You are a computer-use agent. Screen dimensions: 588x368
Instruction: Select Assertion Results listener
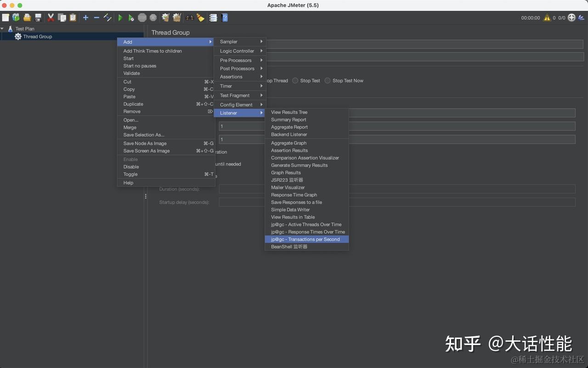307,150
